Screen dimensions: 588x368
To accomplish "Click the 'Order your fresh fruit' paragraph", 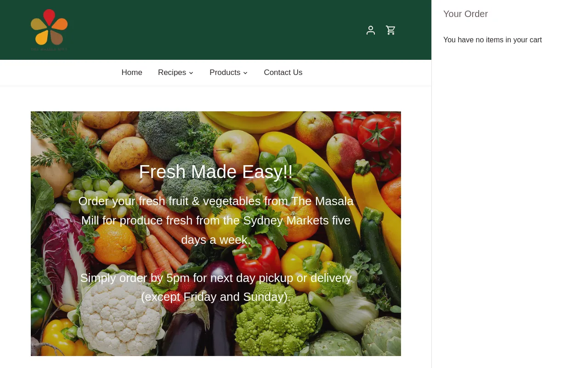I will point(216,220).
